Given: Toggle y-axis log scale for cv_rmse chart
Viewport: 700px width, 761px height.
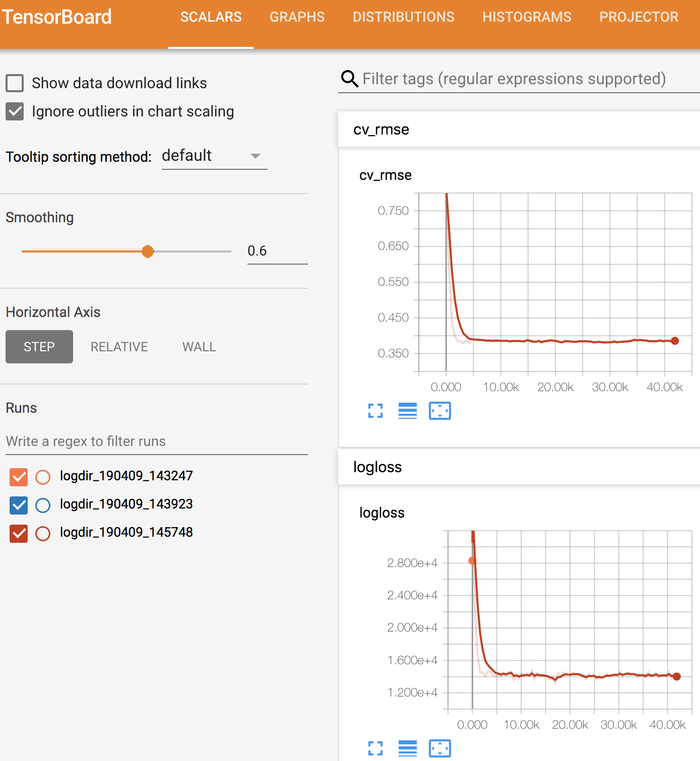Looking at the screenshot, I should [408, 411].
